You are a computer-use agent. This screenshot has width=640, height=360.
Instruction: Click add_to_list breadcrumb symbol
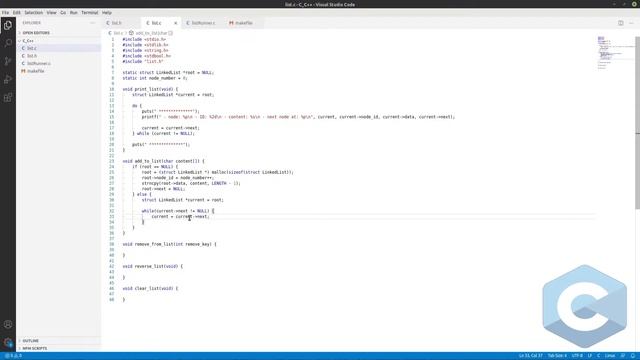[x=151, y=33]
